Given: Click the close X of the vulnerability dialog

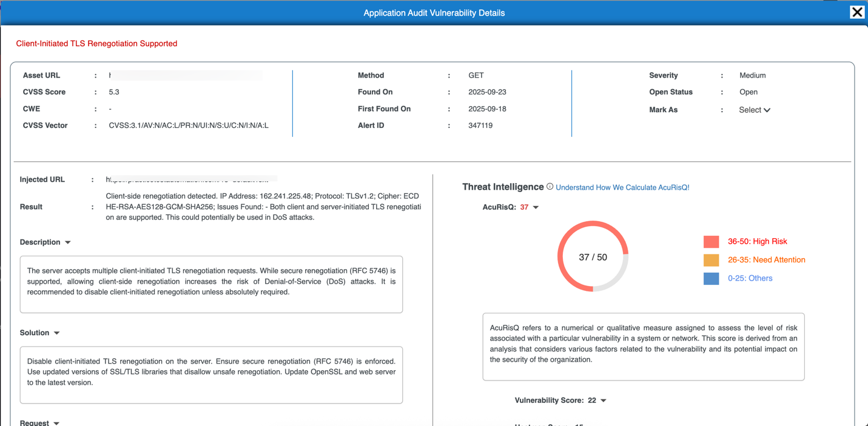Looking at the screenshot, I should 857,12.
